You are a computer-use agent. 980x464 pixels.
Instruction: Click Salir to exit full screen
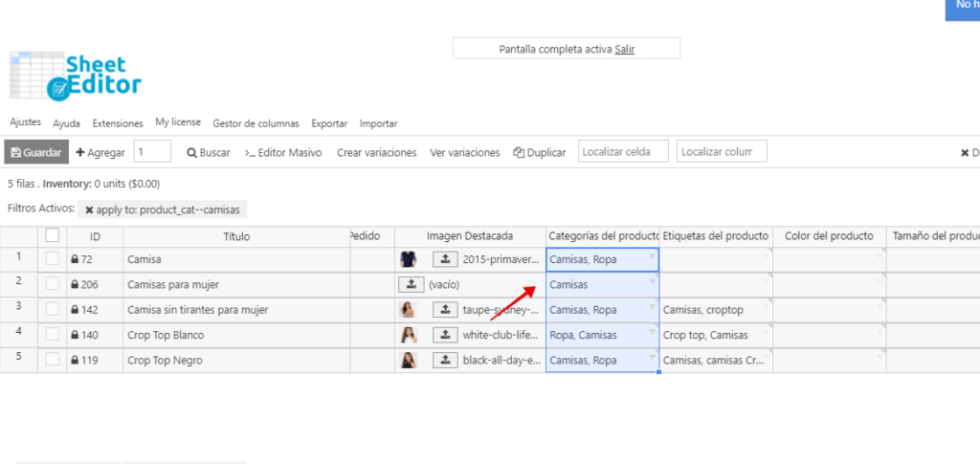point(624,49)
